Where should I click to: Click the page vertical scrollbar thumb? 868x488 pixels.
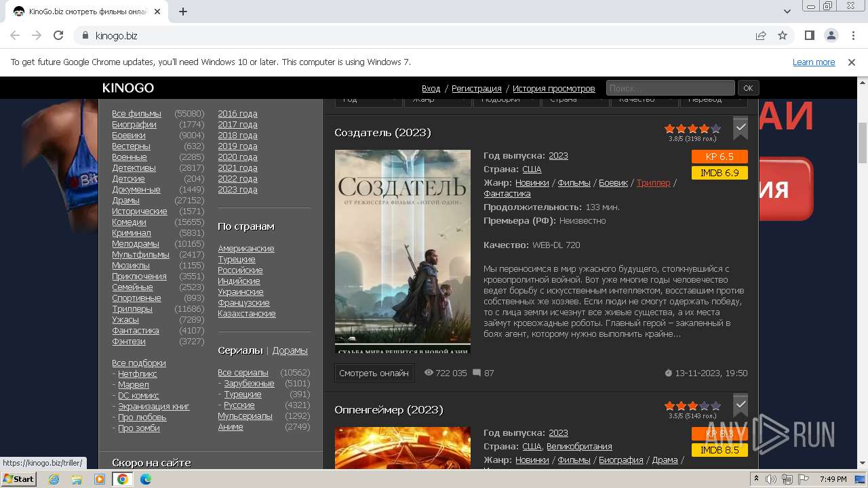coord(863,142)
